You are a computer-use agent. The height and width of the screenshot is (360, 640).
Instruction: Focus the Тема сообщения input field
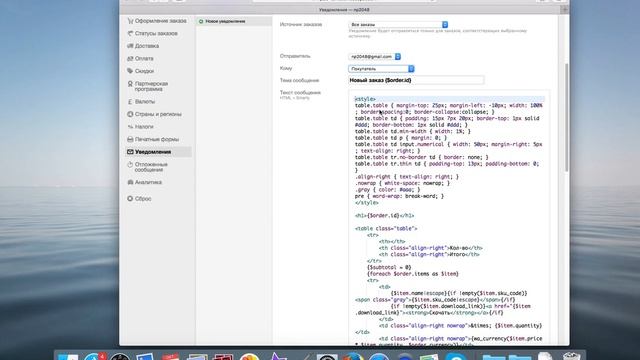tap(416, 80)
